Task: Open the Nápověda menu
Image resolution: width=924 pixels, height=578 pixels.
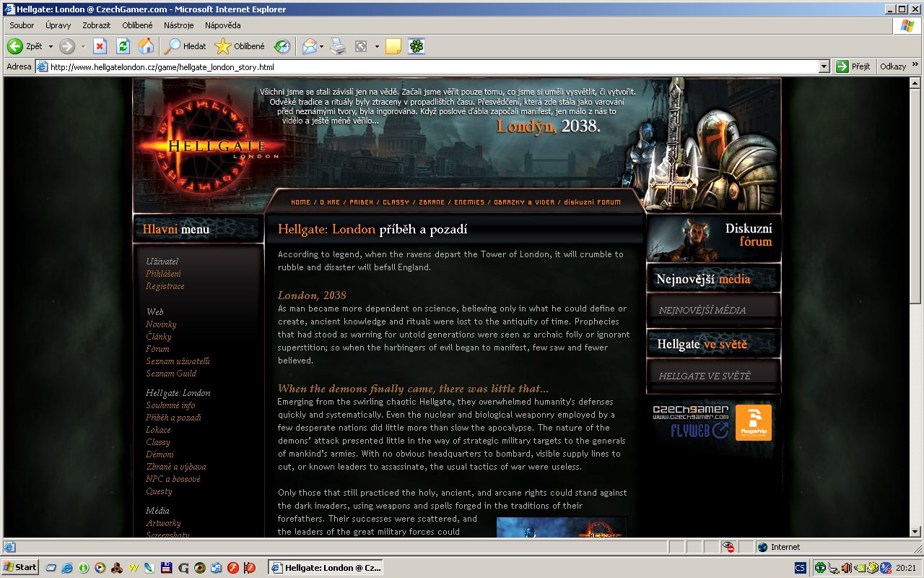Action: pos(222,25)
